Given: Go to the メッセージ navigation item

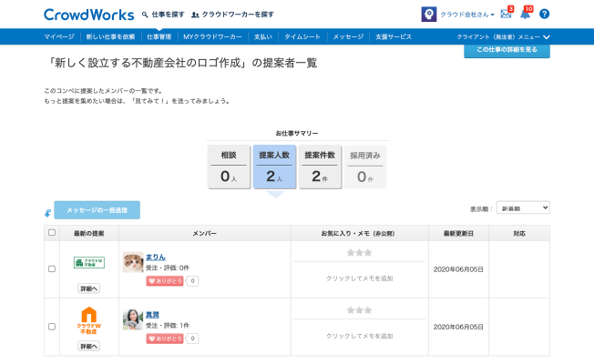Looking at the screenshot, I should tap(348, 36).
